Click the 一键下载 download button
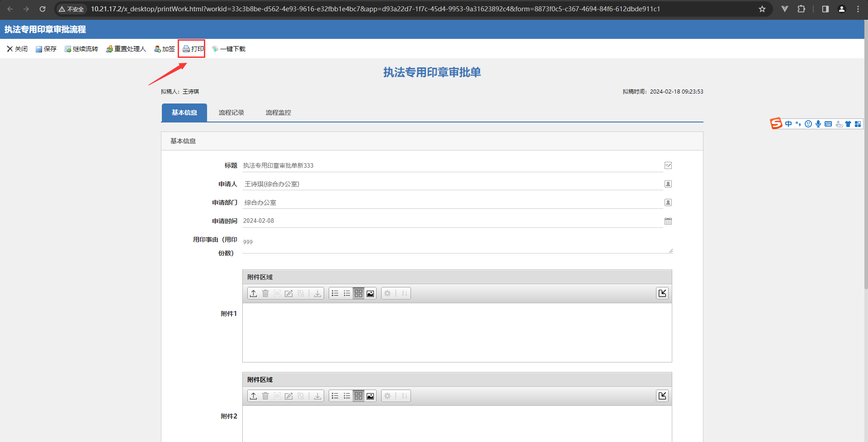868x442 pixels. tap(229, 49)
